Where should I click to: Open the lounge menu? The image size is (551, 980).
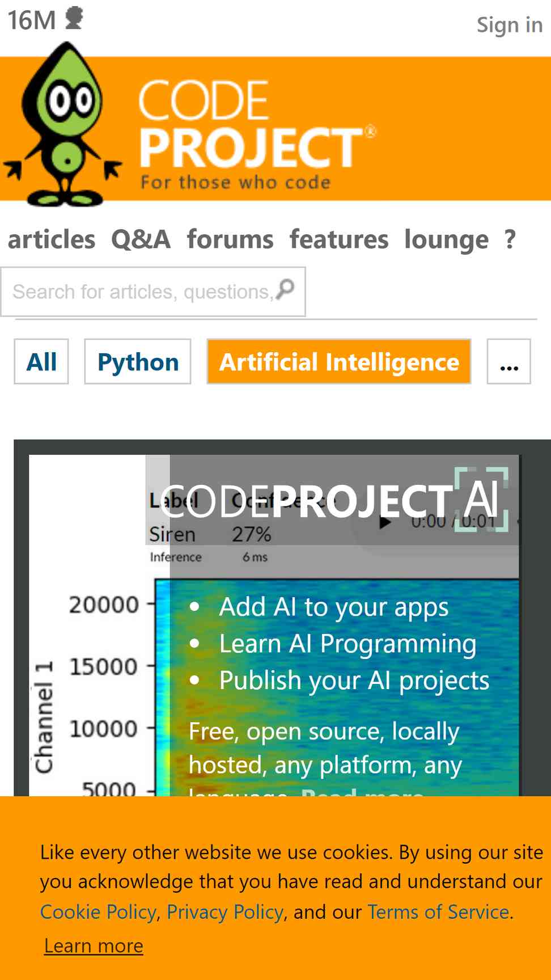[446, 239]
